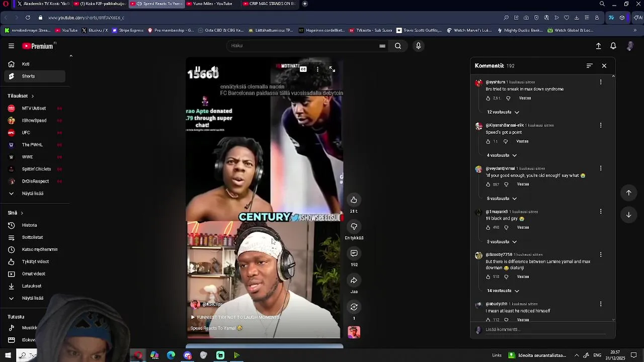Pause the Shorts video
Screen dimensions: 644x362
pyautogui.click(x=198, y=69)
